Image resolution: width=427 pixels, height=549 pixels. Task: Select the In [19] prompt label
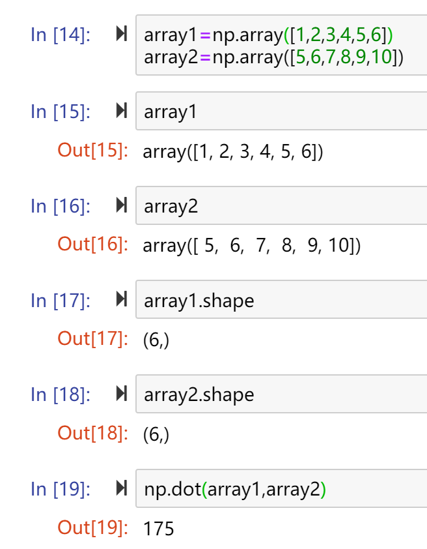pos(61,489)
